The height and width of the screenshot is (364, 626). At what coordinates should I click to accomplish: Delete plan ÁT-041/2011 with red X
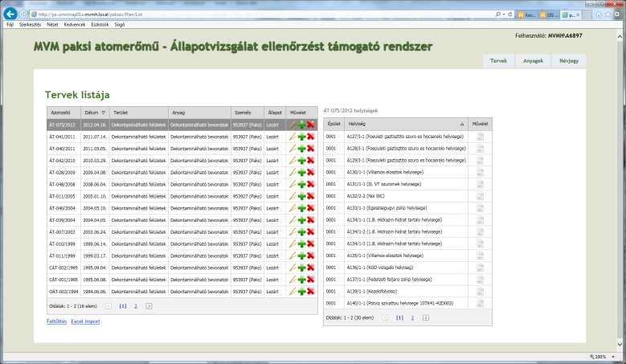(311, 137)
